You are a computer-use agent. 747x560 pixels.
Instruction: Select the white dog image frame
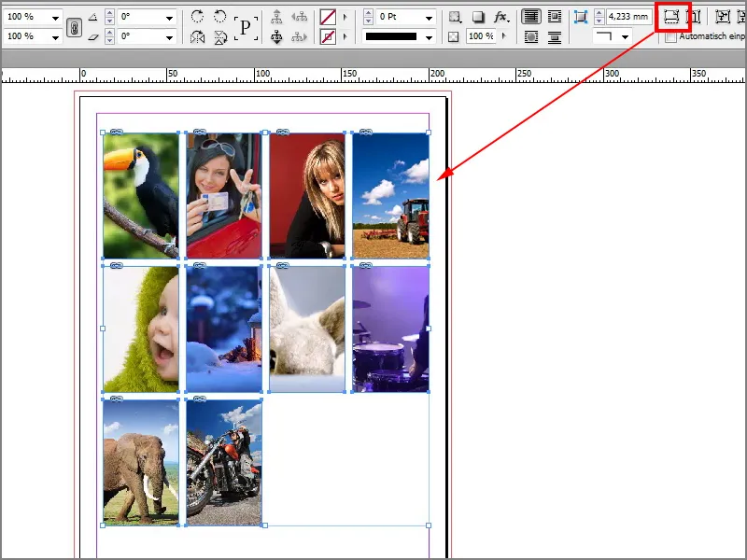click(307, 329)
